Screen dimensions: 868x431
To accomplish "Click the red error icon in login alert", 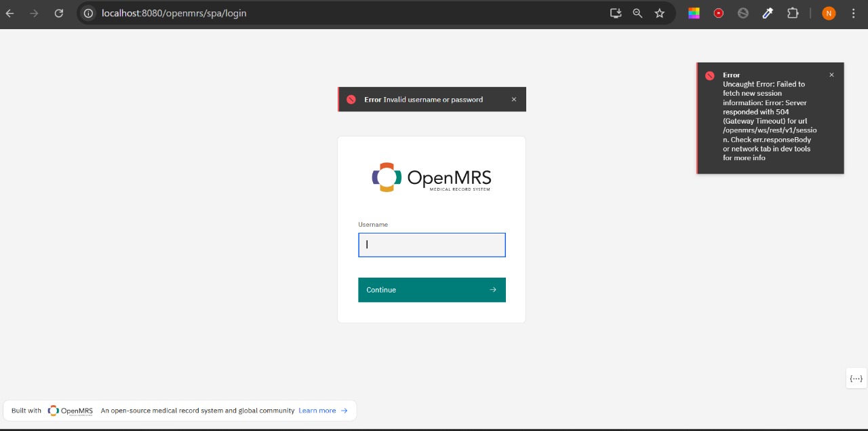I will (x=351, y=99).
